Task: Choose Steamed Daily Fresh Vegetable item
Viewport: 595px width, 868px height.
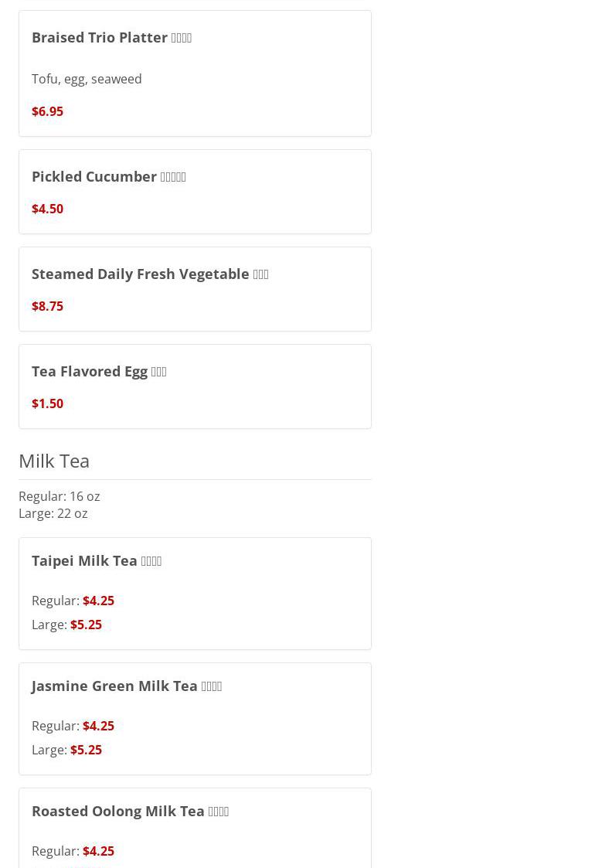Action: pos(149,274)
